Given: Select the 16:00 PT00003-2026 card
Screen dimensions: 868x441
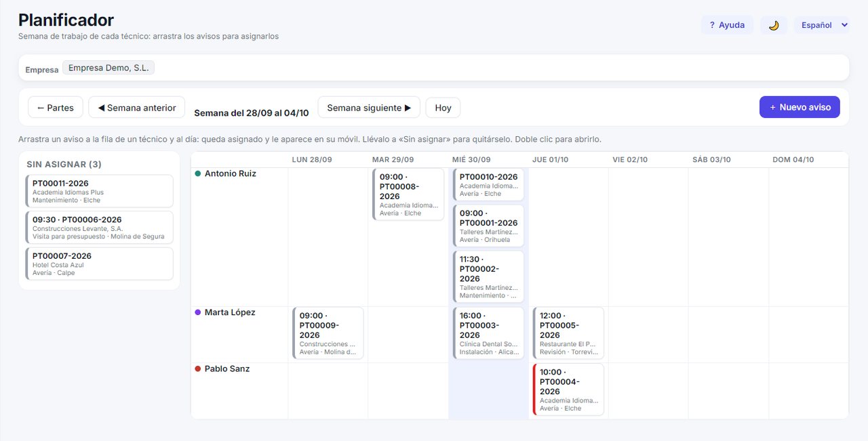Looking at the screenshot, I should 488,333.
